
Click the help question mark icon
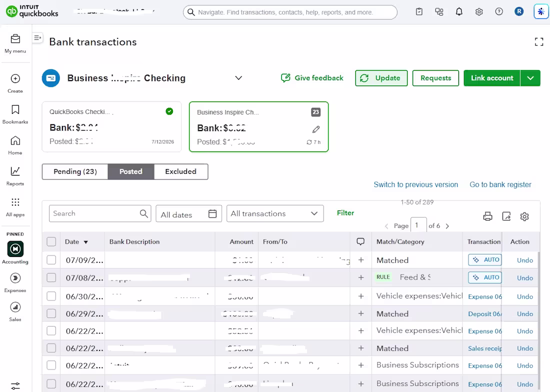coord(499,12)
